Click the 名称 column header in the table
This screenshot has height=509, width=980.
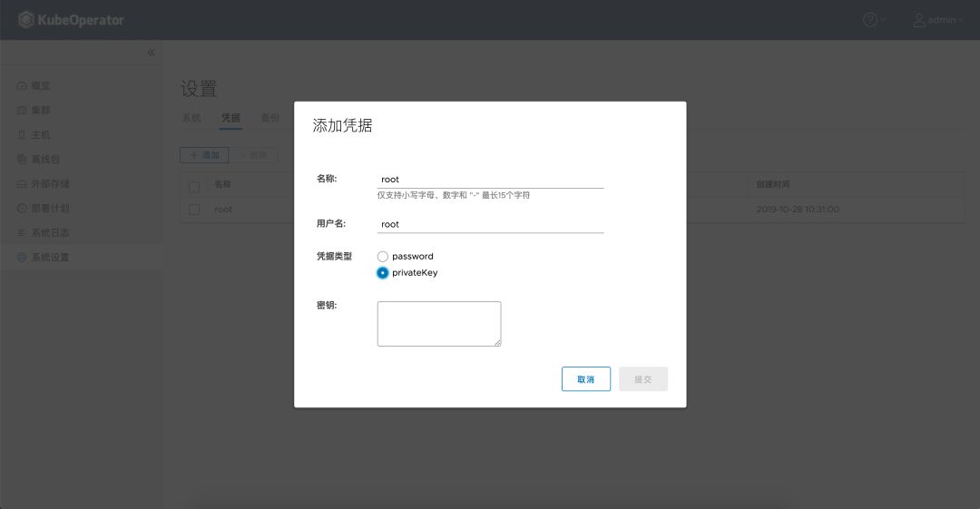[x=222, y=184]
